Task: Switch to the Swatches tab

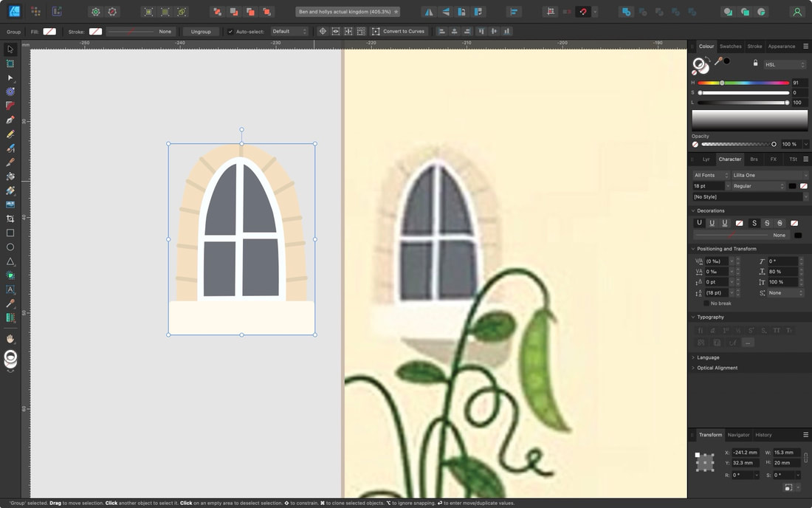Action: [x=730, y=46]
